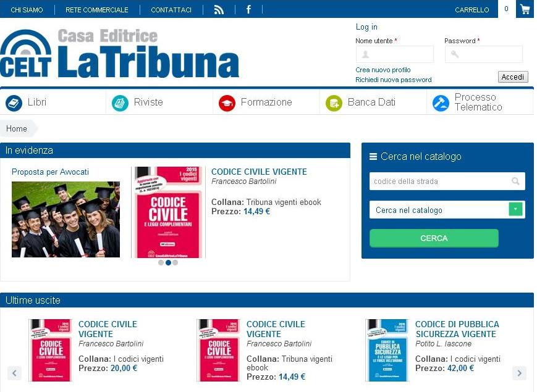537x392 pixels.
Task: Select the first carousel dot in In evidenza
Action: (x=161, y=263)
